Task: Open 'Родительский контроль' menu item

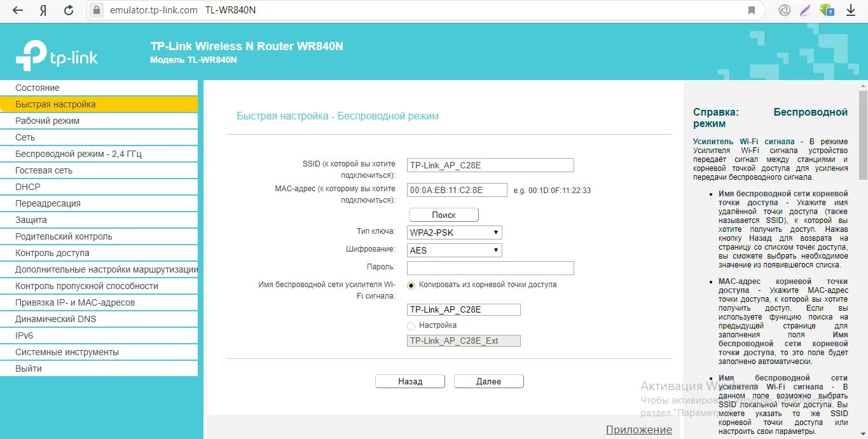Action: (x=99, y=236)
